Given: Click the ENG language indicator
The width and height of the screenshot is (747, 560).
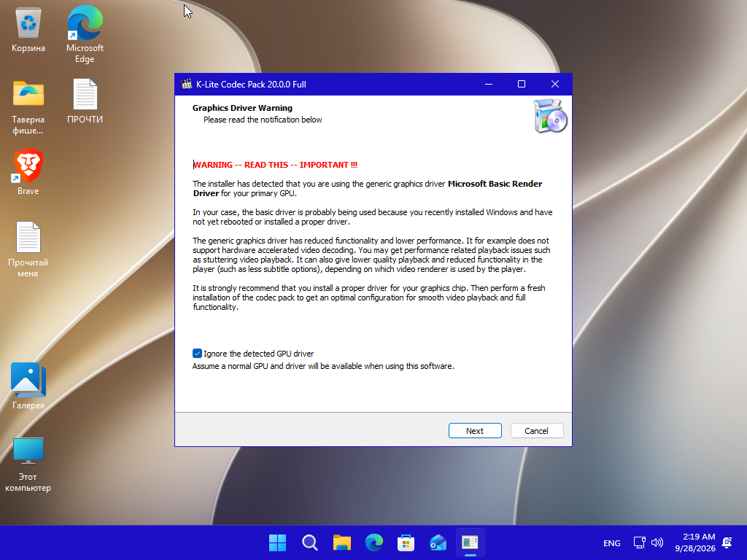Looking at the screenshot, I should [612, 542].
